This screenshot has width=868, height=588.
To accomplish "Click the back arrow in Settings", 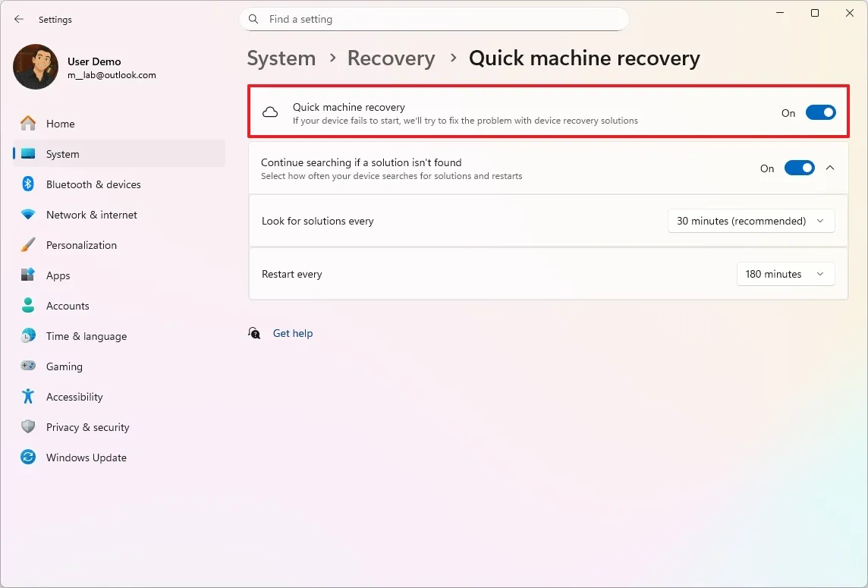I will pyautogui.click(x=19, y=19).
